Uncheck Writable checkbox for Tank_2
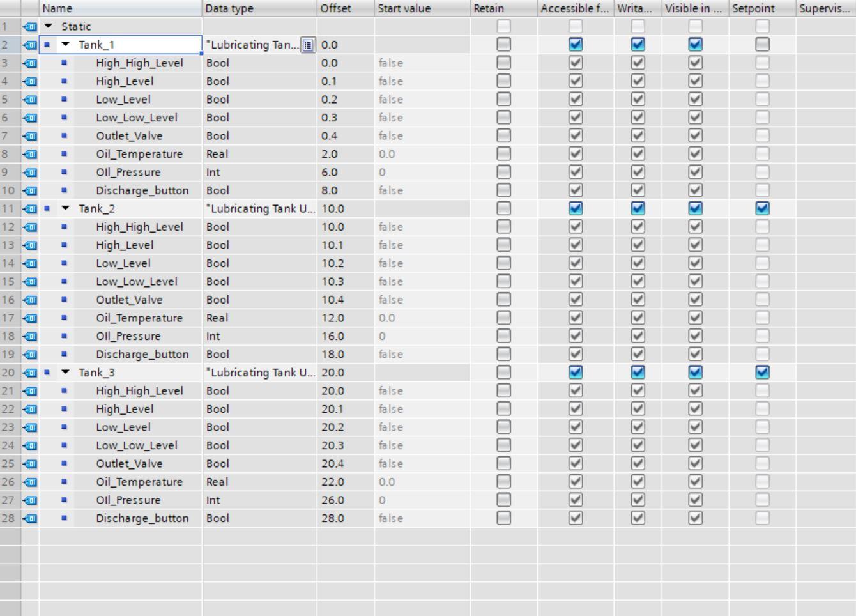 coord(638,209)
